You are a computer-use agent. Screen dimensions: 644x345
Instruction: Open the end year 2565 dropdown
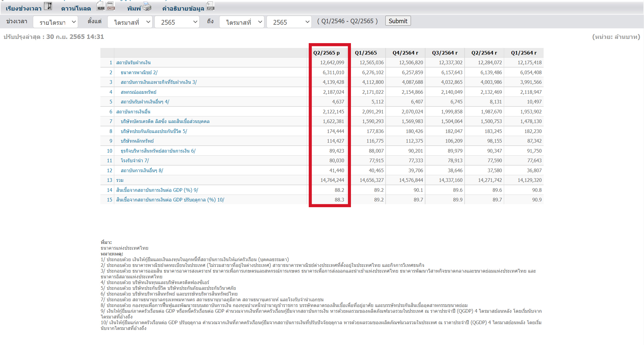click(289, 22)
